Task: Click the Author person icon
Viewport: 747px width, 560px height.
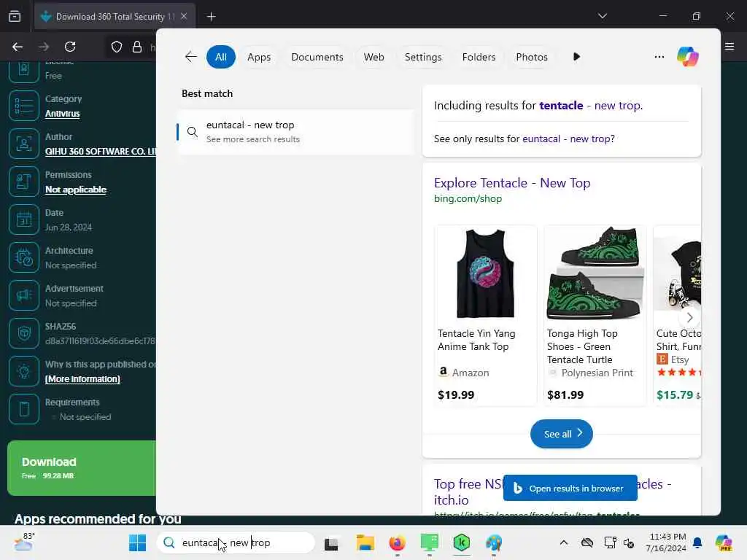Action: click(24, 144)
